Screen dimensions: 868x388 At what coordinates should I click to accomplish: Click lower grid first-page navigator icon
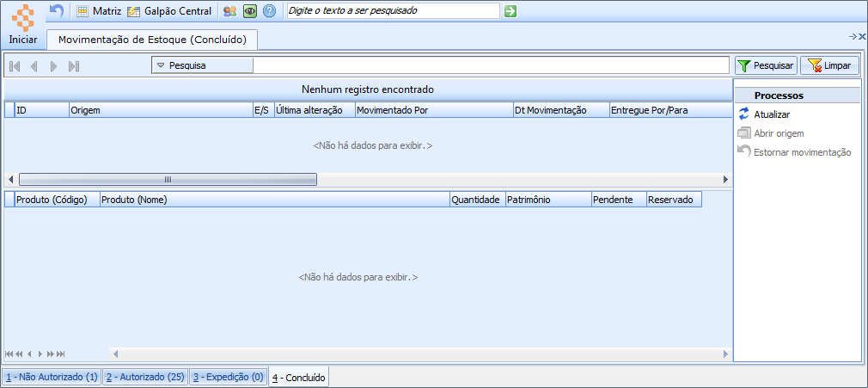pyautogui.click(x=9, y=354)
